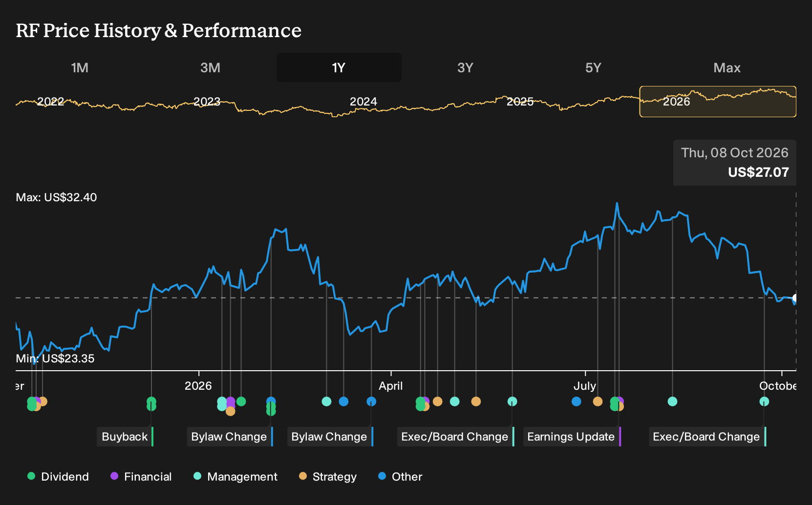Click the Max: US$32.40 label
The height and width of the screenshot is (505, 812).
pos(56,197)
